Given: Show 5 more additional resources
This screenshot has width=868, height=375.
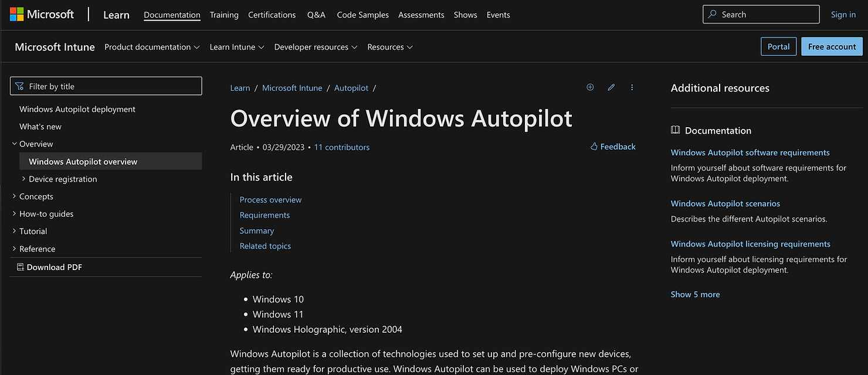Looking at the screenshot, I should point(695,294).
